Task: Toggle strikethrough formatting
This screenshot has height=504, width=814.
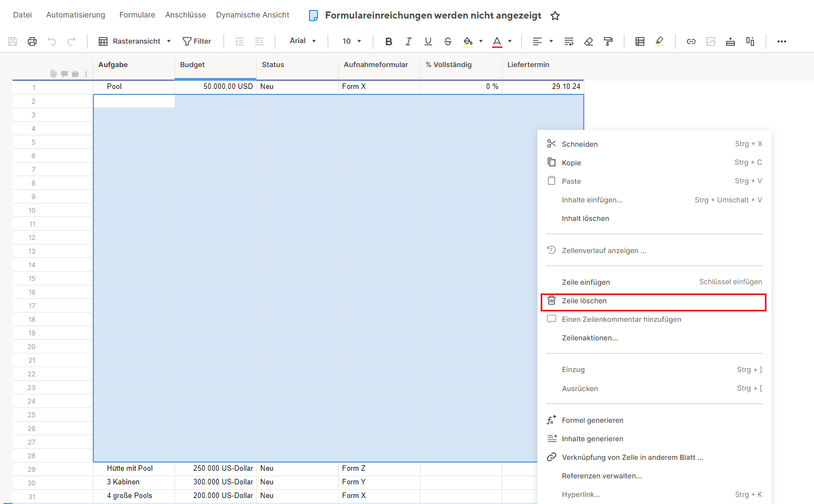Action: pos(448,41)
